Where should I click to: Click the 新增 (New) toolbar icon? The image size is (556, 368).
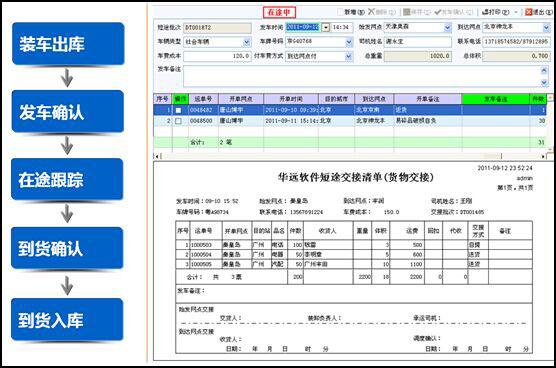click(x=340, y=12)
